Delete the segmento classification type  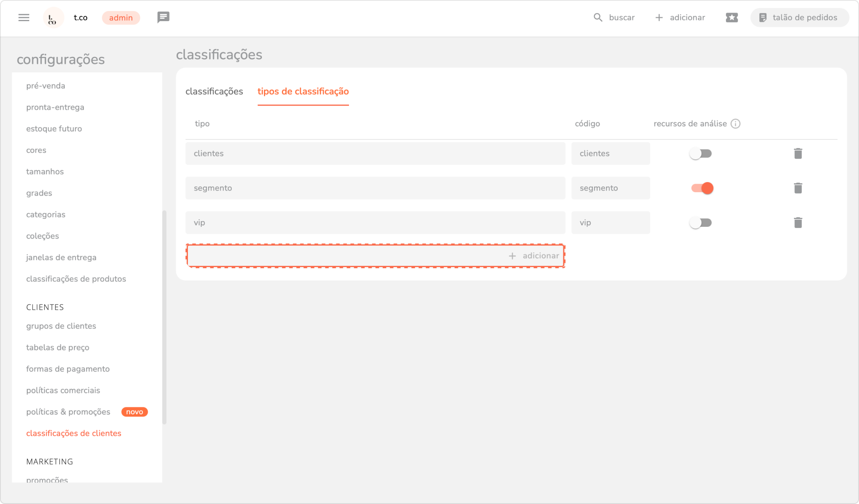[x=798, y=188]
